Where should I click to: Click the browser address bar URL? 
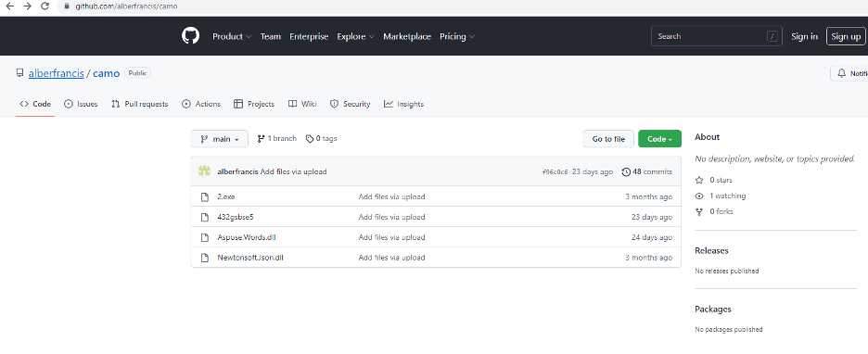click(x=126, y=6)
